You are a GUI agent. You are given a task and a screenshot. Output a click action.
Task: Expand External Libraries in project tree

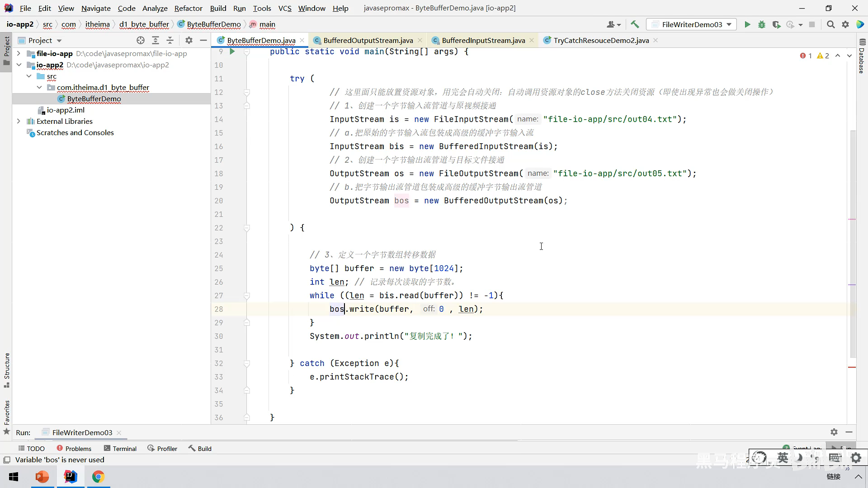tap(19, 121)
